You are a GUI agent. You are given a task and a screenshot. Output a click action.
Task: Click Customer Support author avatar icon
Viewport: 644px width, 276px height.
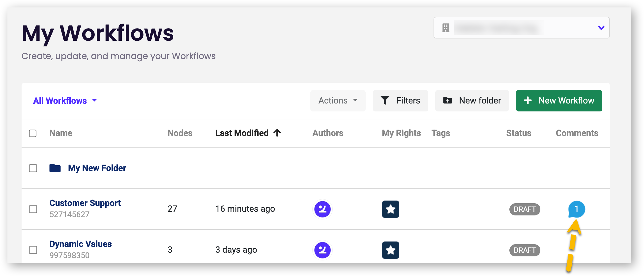(322, 209)
